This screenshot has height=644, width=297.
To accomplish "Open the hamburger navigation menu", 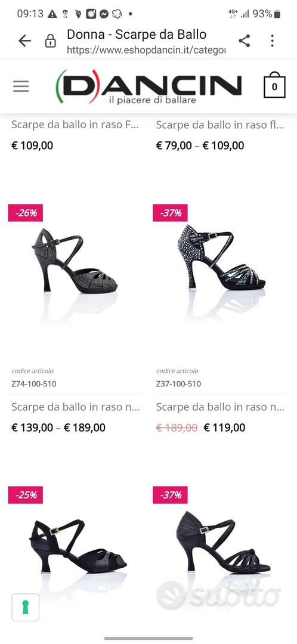I will [21, 86].
